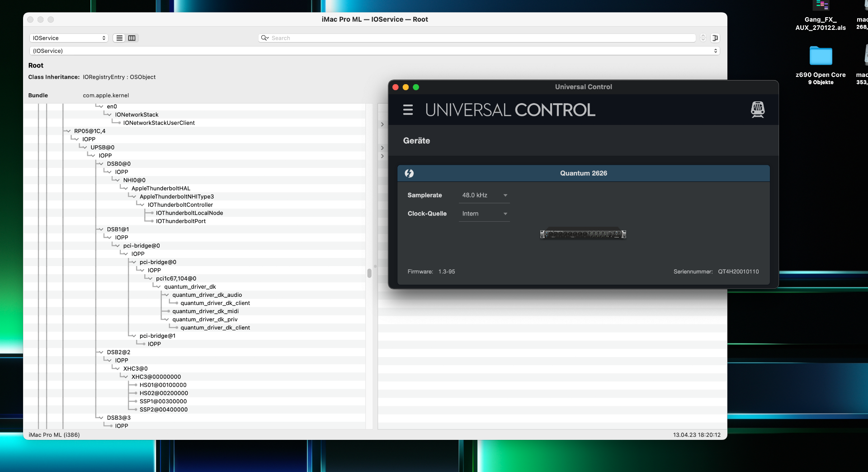Open Universal Control hamburger menu
Viewport: 868px width, 472px height.
click(x=408, y=110)
